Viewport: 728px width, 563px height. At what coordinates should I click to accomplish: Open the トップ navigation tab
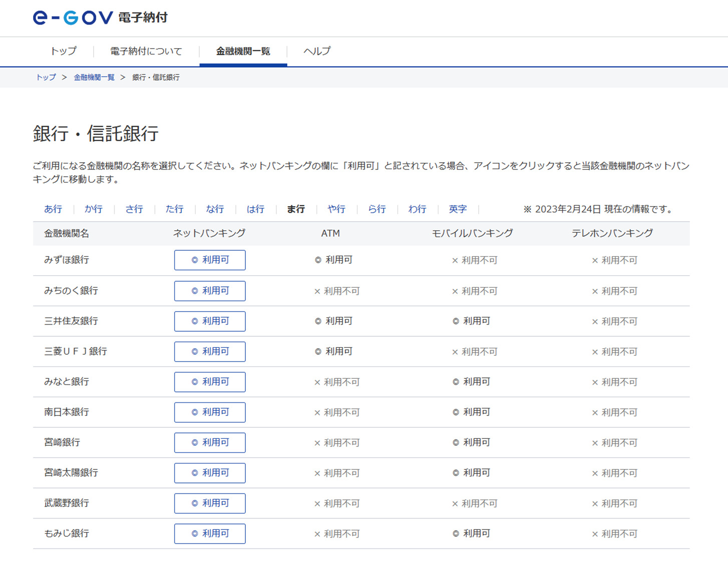[x=64, y=51]
